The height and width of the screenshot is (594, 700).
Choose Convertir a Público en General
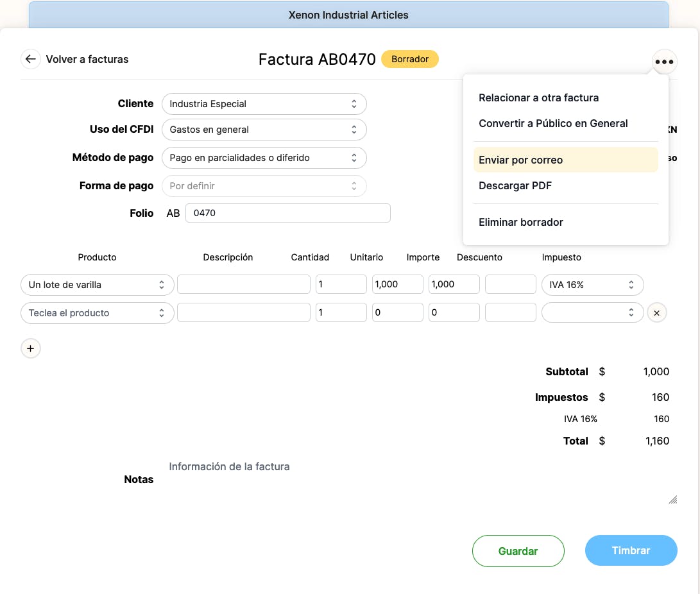pyautogui.click(x=553, y=124)
